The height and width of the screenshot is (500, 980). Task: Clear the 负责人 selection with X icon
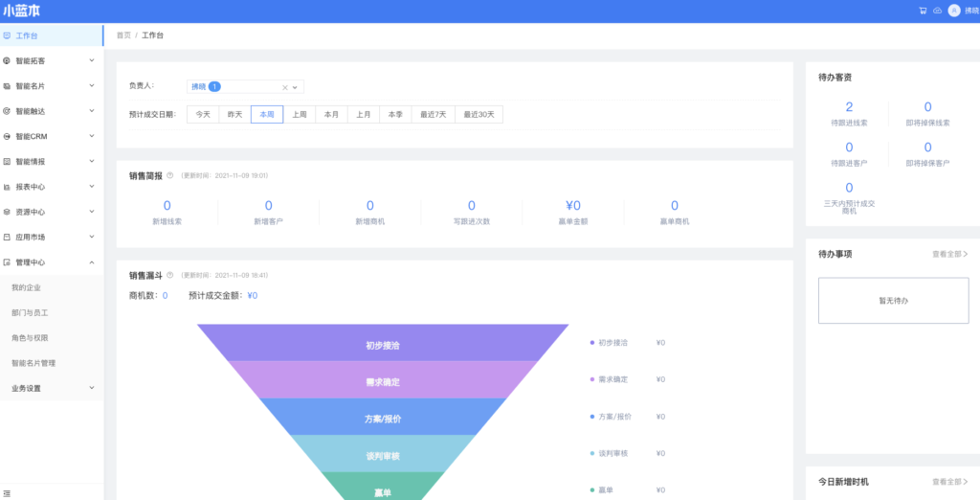284,87
